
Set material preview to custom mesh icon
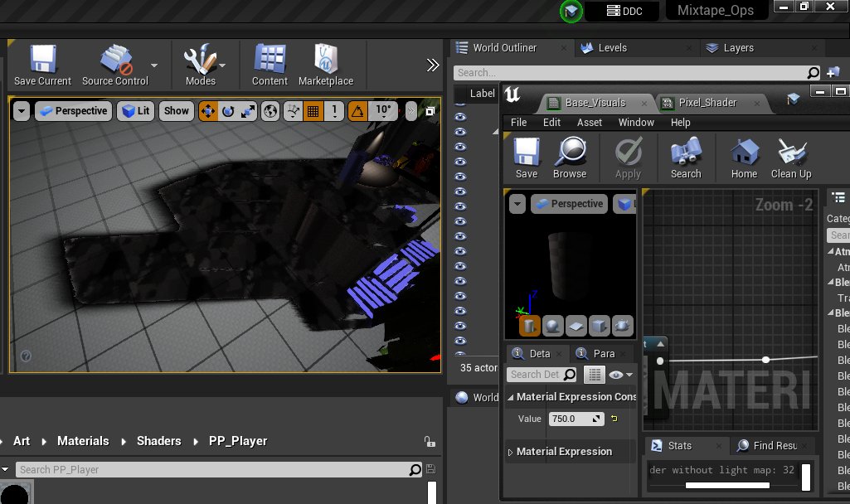pos(622,327)
